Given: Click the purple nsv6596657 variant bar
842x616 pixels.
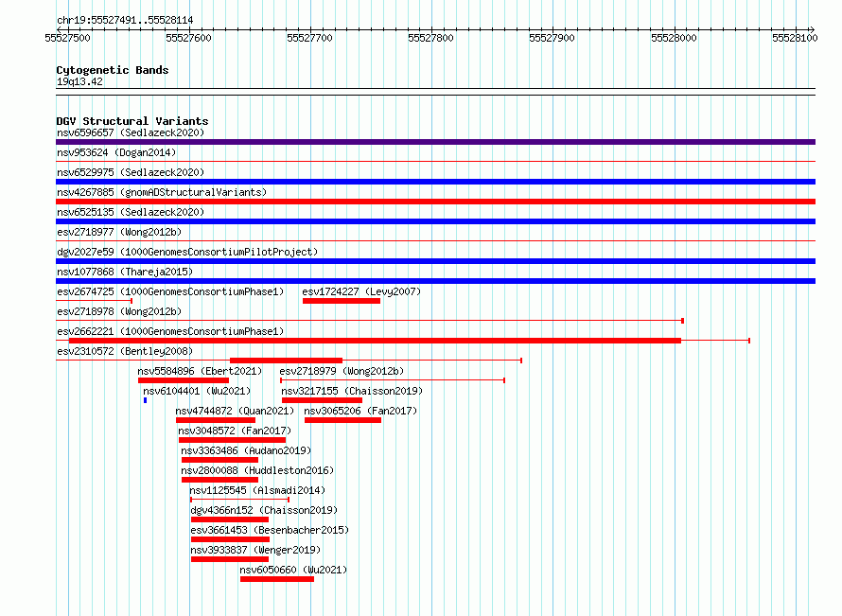Looking at the screenshot, I should coord(435,142).
